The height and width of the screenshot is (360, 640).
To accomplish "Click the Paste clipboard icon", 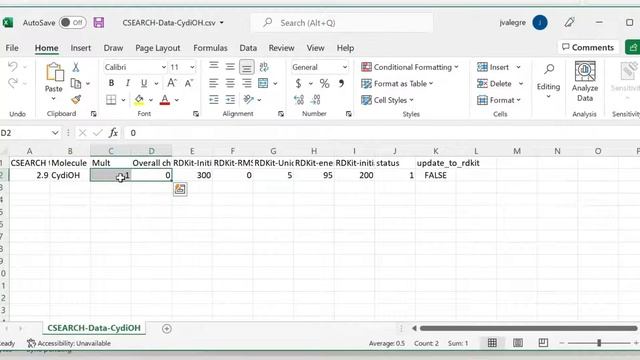I will (x=54, y=73).
